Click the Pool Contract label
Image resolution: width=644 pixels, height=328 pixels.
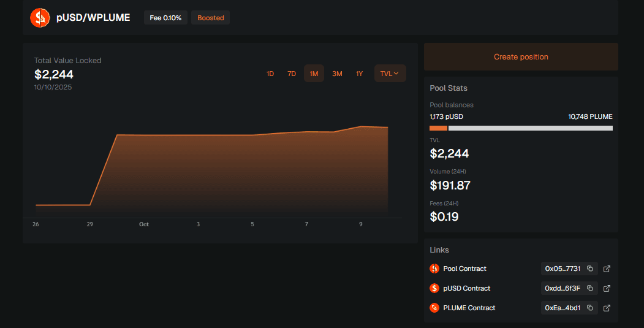point(464,269)
